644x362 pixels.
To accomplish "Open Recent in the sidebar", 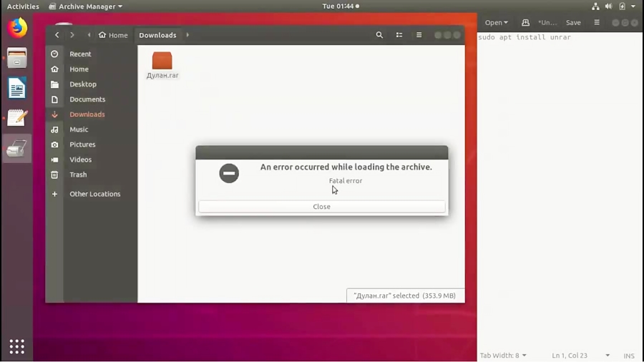I will click(x=80, y=54).
